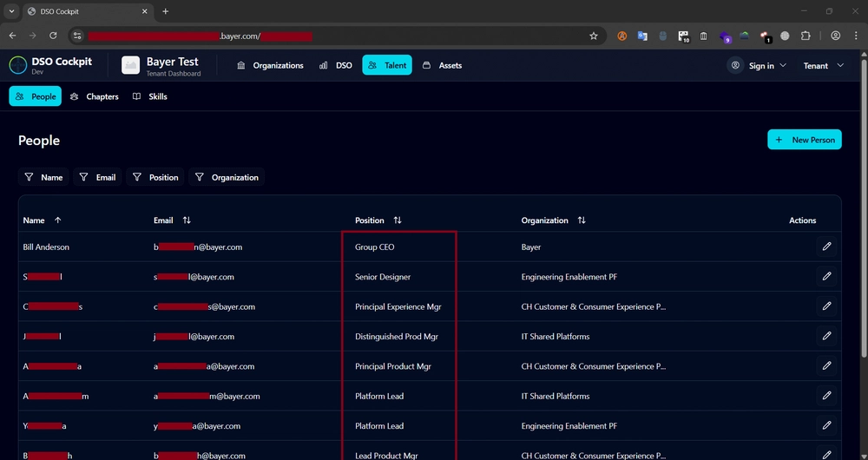Open a new browser tab
Screen dimensions: 868x460
coord(166,11)
